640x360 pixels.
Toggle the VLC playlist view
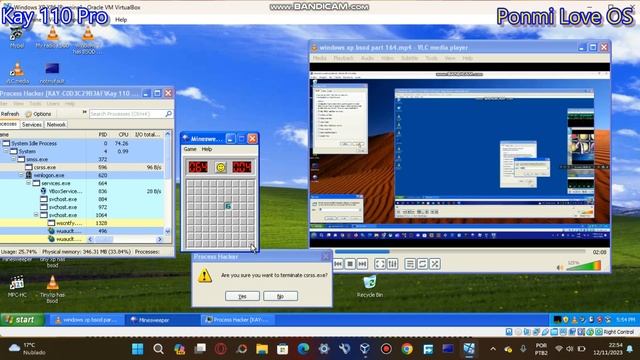coord(410,264)
